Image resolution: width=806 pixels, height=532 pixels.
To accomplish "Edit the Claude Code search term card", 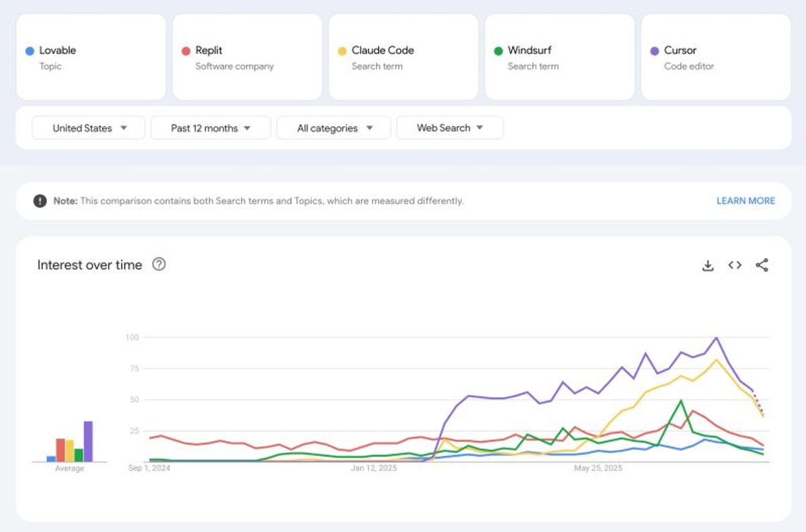I will 404,57.
